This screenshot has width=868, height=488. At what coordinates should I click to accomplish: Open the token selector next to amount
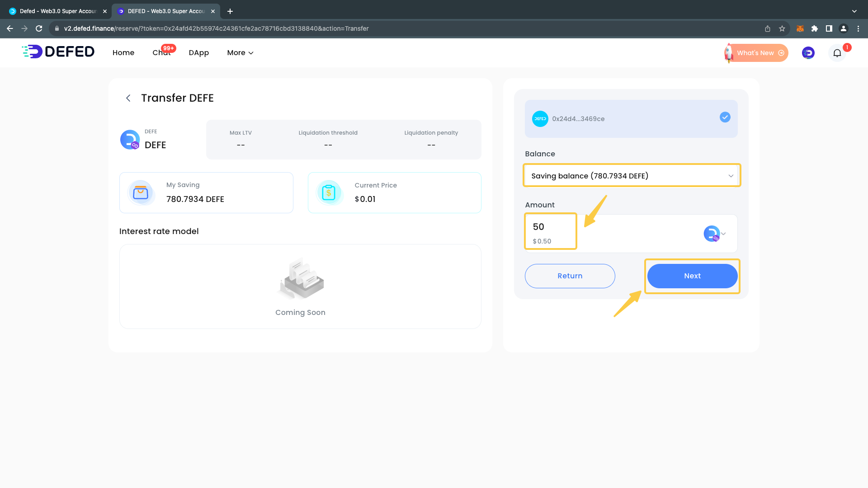[715, 234]
